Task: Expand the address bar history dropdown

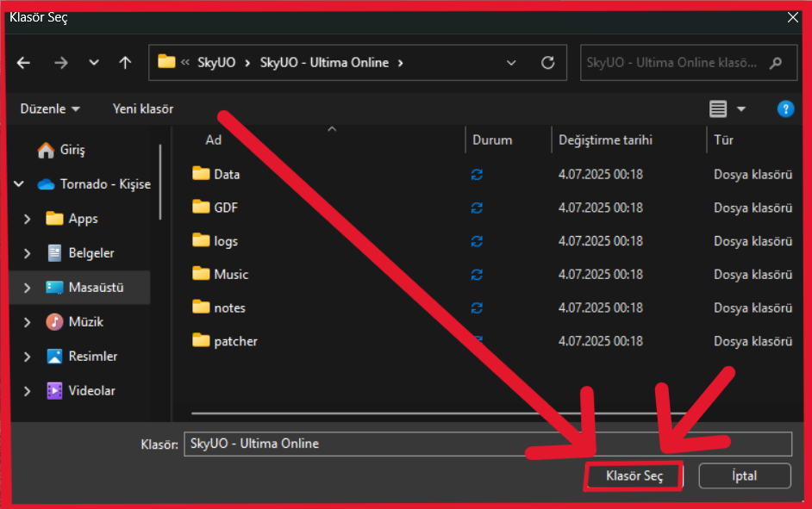Action: coord(511,63)
